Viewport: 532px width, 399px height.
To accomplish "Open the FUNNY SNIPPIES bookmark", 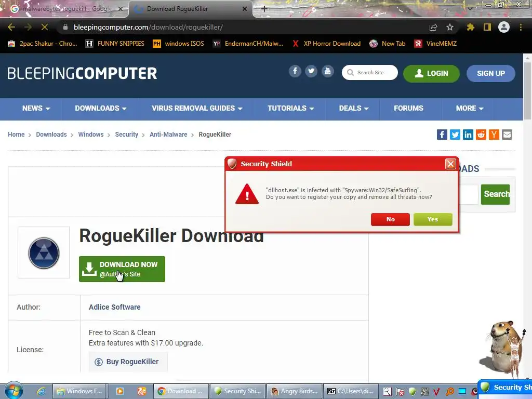I will tap(115, 44).
